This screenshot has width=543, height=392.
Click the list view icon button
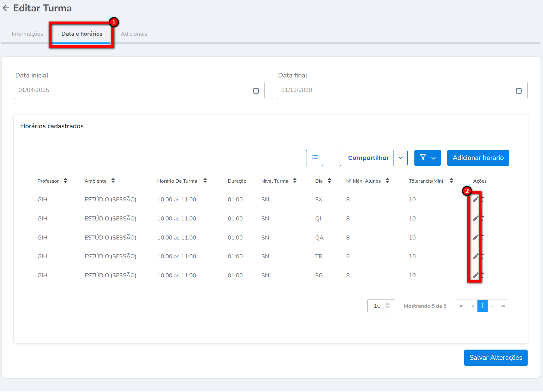click(x=314, y=158)
